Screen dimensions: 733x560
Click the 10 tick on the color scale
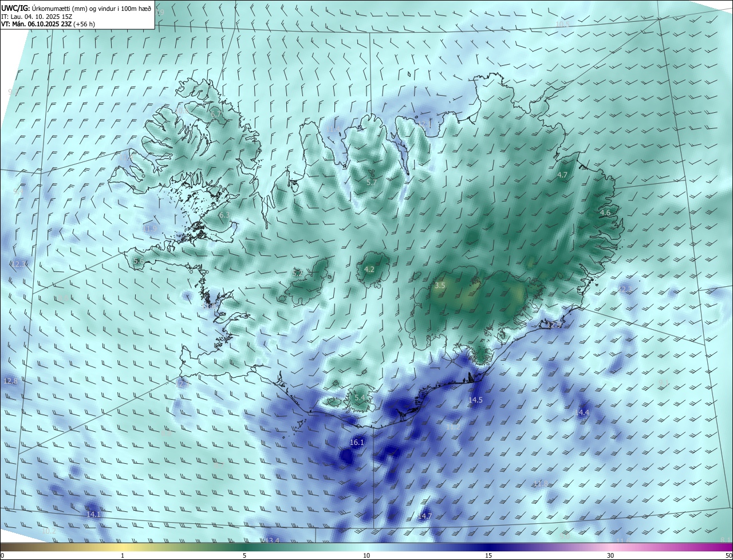[x=366, y=555]
